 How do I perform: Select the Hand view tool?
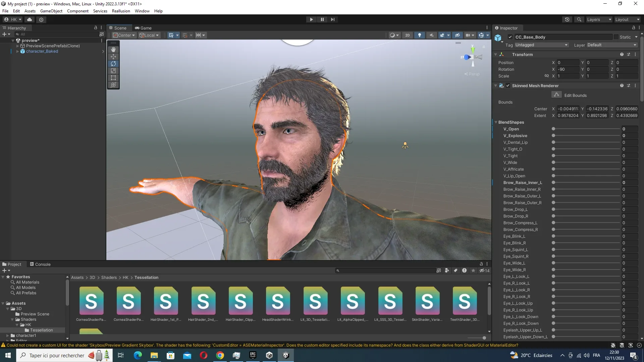click(113, 50)
